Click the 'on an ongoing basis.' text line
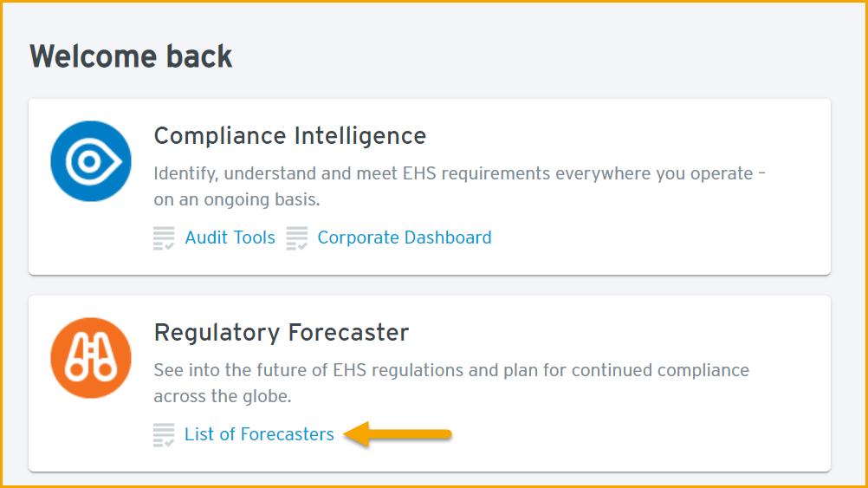 click(237, 199)
